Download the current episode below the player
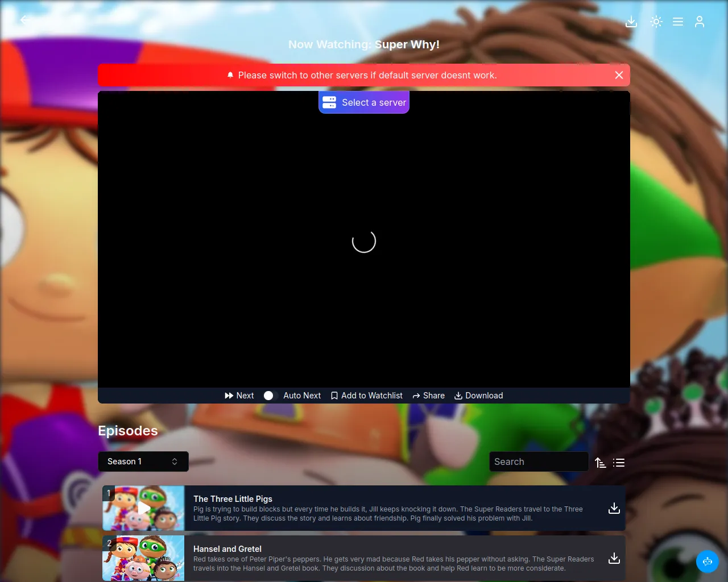728x582 pixels. (x=479, y=396)
